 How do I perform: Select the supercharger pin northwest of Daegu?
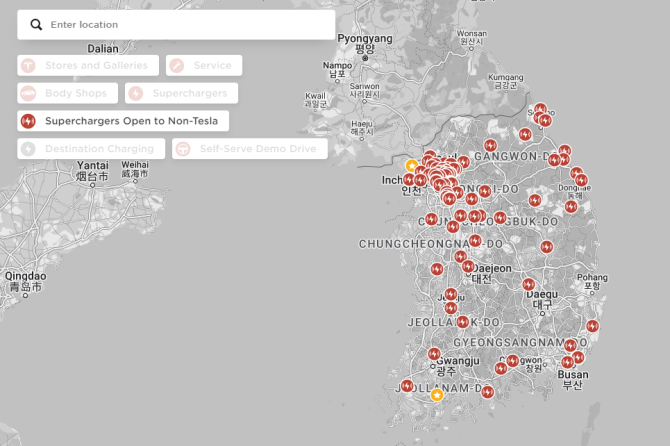[528, 284]
